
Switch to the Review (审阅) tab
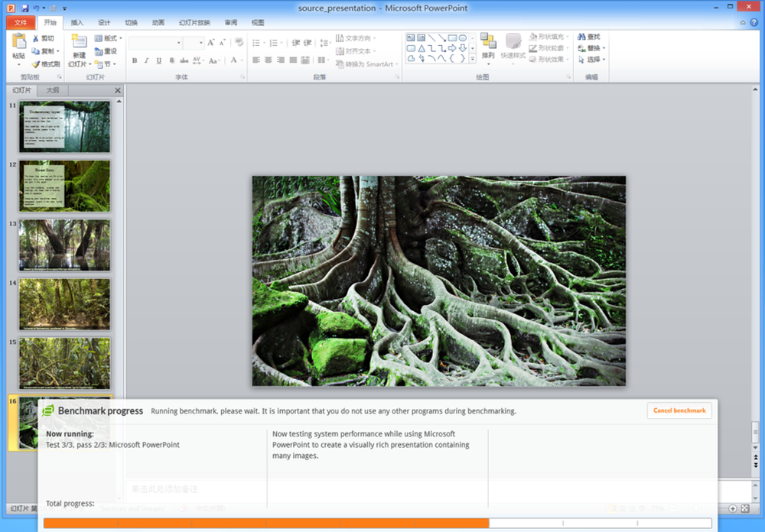tap(231, 22)
